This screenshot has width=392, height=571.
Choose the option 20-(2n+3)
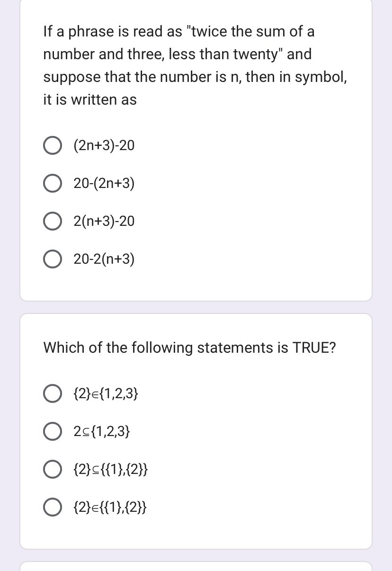[x=53, y=183]
